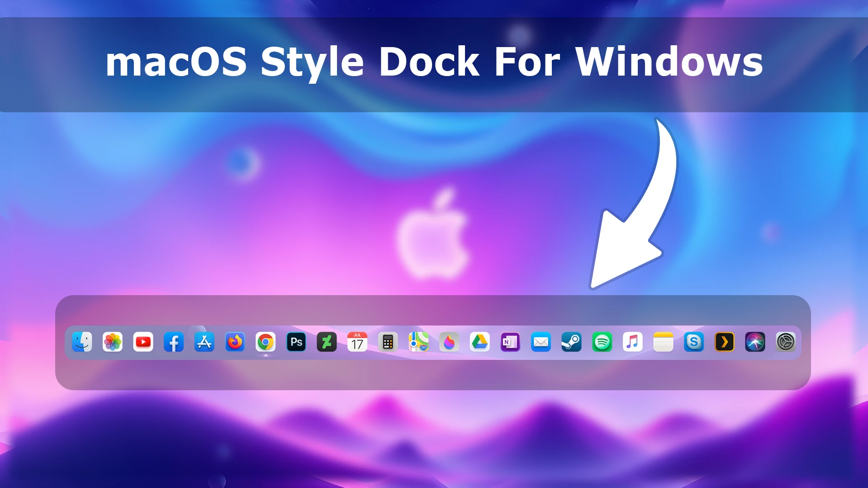Activate Siri from the dock
This screenshot has width=868, height=488.
[755, 342]
